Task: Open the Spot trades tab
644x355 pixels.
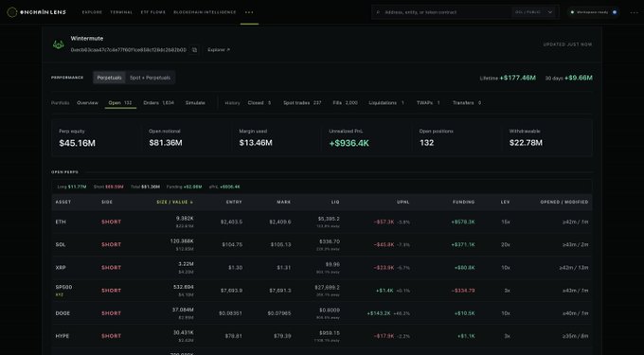Action: click(302, 103)
